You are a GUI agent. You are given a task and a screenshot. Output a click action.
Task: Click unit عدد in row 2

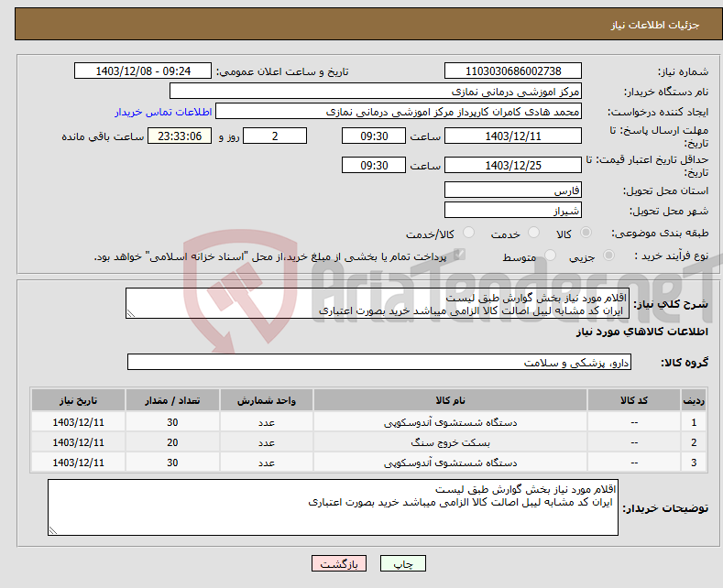pos(267,442)
